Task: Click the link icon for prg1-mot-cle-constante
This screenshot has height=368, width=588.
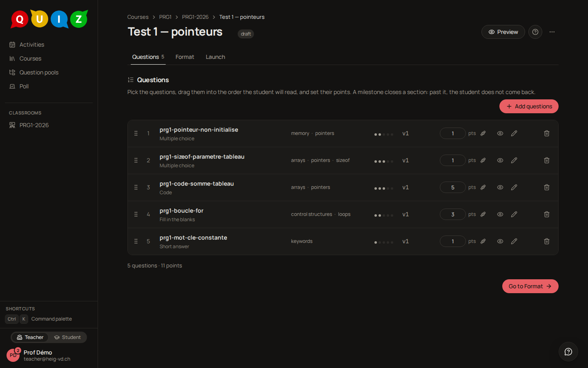Action: [x=483, y=241]
